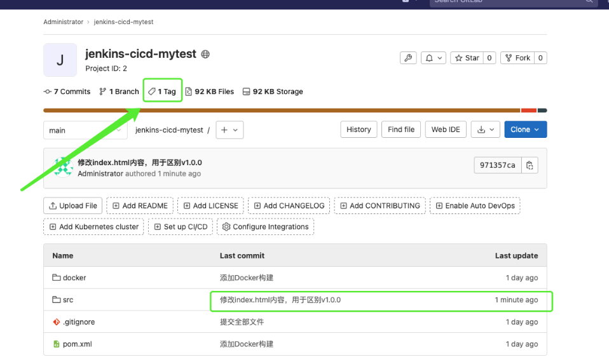Viewport: 609px width, 364px height.
Task: Click the public visibility globe icon
Action: coord(205,55)
